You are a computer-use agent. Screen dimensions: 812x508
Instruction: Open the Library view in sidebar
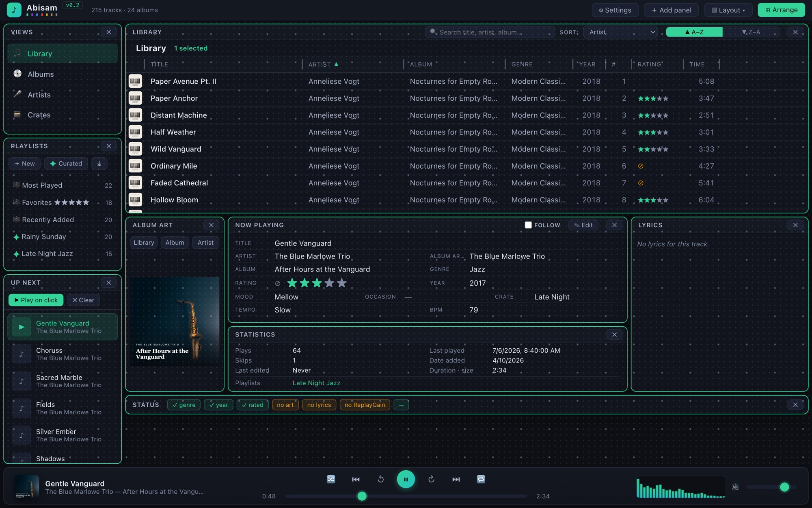click(63, 54)
